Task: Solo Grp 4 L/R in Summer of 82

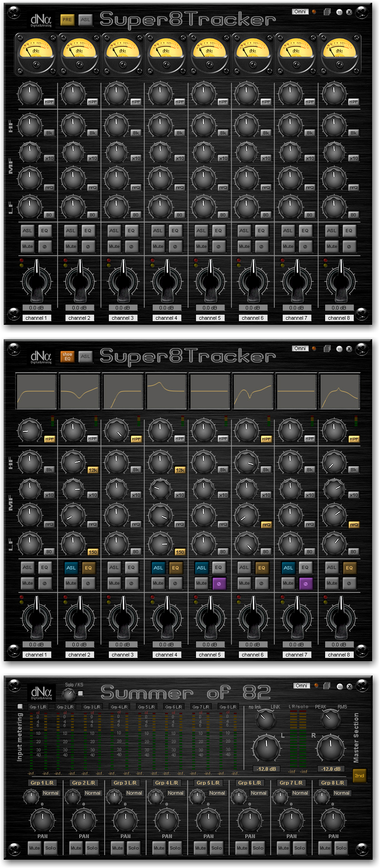Action: click(x=175, y=848)
